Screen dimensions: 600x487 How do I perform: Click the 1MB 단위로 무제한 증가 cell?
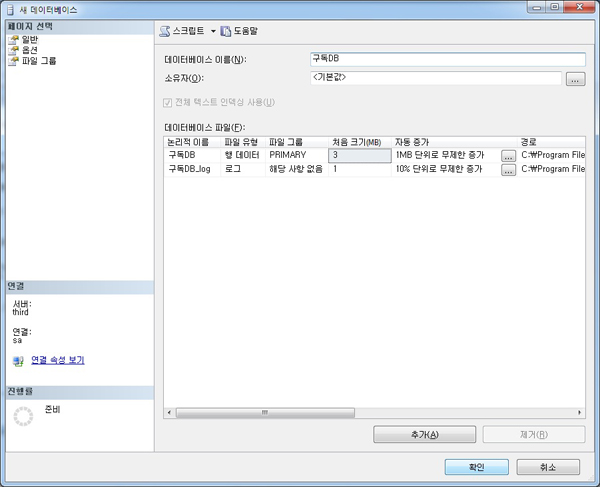coord(446,155)
